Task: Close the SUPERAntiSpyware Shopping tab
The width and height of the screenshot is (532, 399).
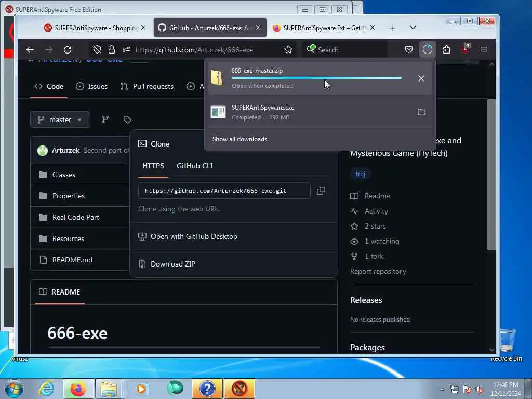Action: tap(143, 28)
